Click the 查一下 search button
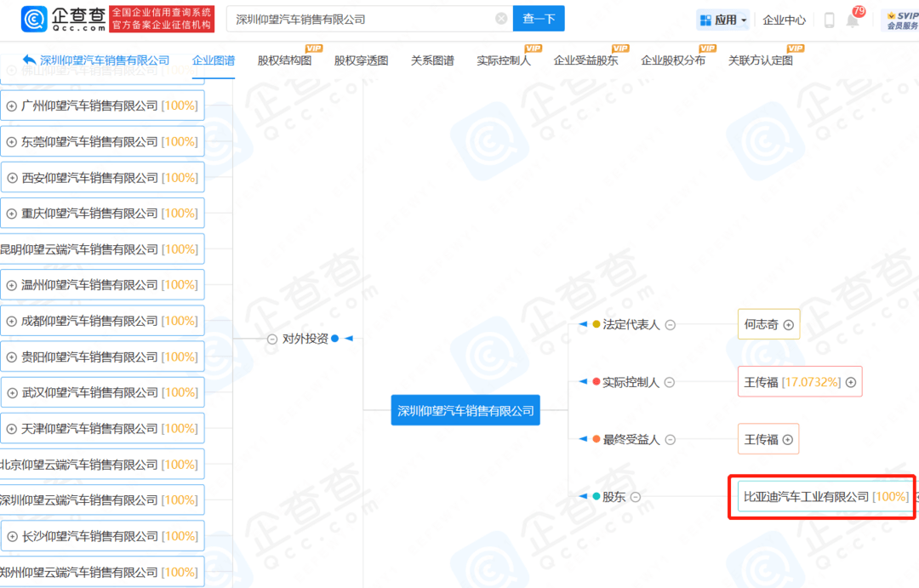Screen dimensions: 919x588 pos(539,19)
